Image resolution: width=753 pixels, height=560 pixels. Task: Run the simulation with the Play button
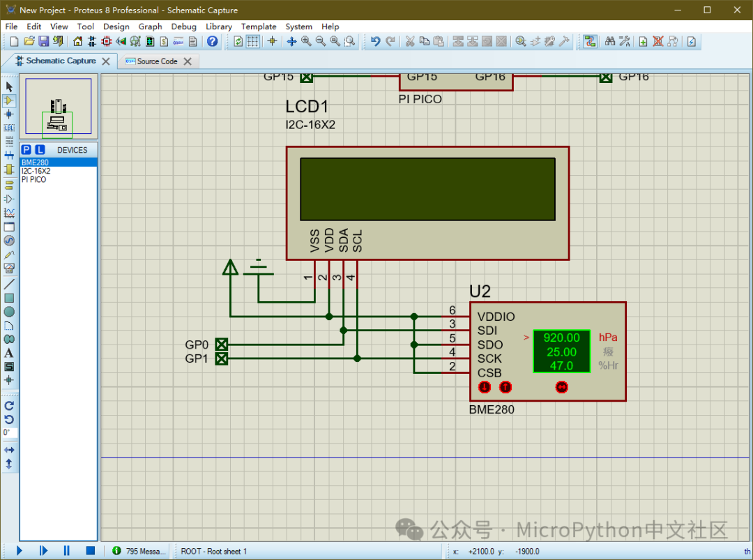click(x=20, y=550)
